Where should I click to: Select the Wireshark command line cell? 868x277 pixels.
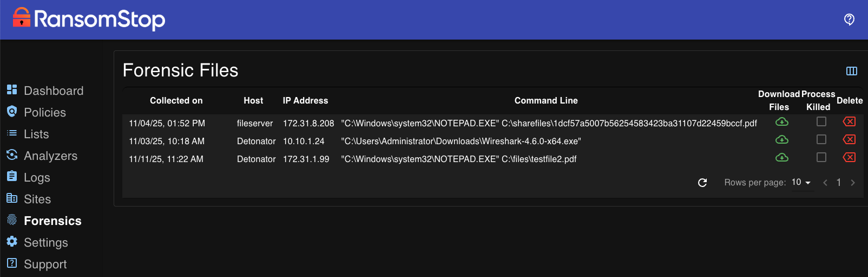[461, 141]
